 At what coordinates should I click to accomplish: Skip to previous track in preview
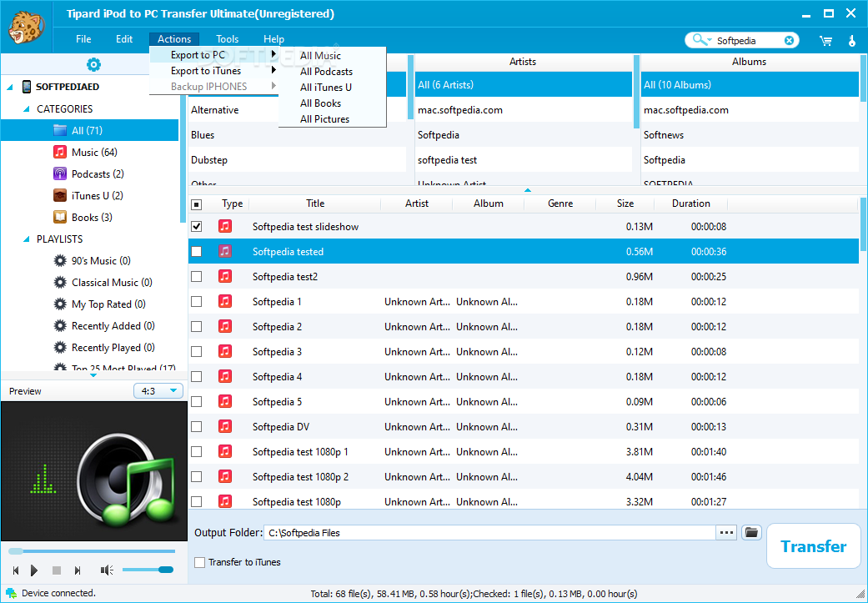pos(16,570)
